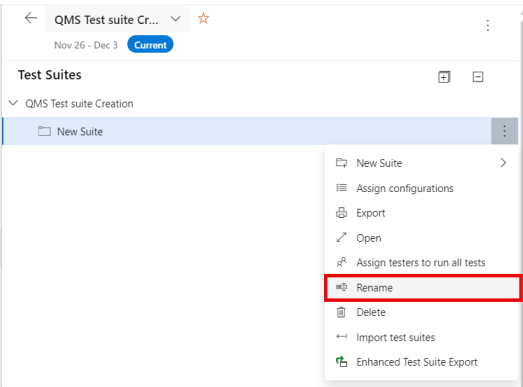Go back using the left arrow icon
The width and height of the screenshot is (523, 387).
pos(31,18)
